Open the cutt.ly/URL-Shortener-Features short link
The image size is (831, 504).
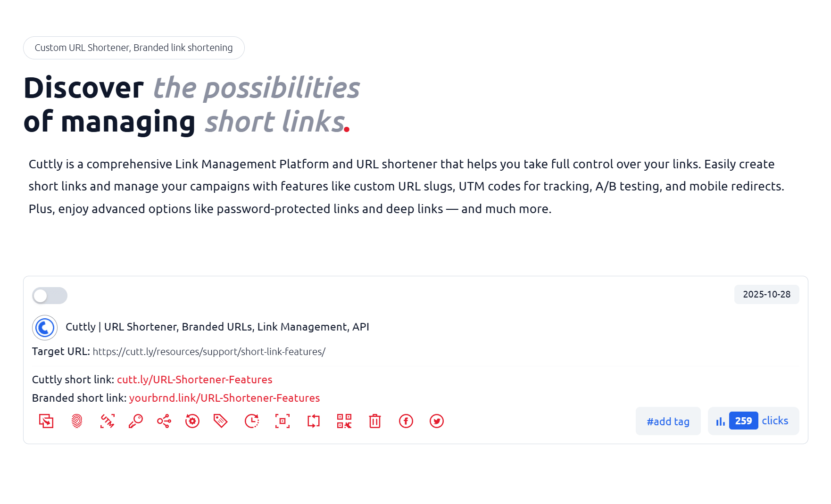195,380
